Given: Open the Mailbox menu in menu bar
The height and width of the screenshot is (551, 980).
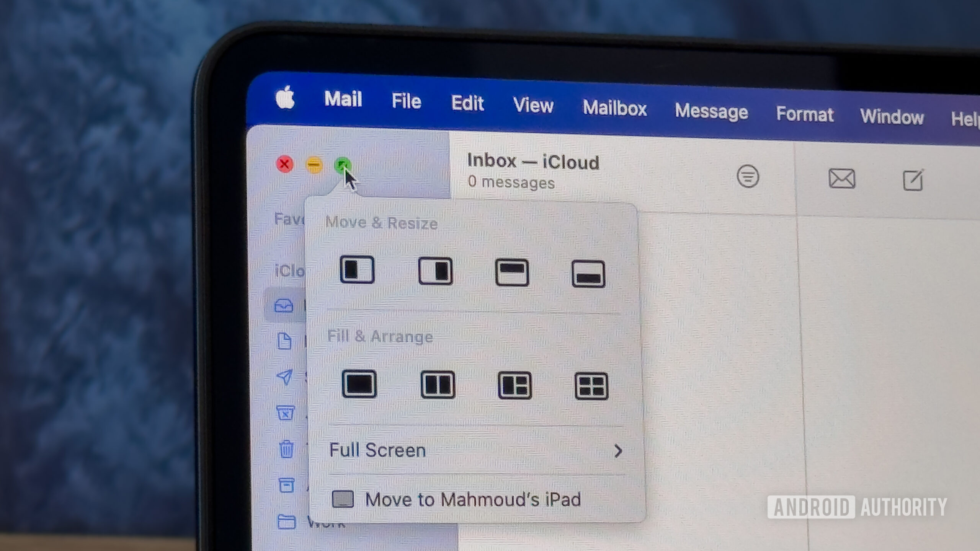Looking at the screenshot, I should pyautogui.click(x=614, y=107).
